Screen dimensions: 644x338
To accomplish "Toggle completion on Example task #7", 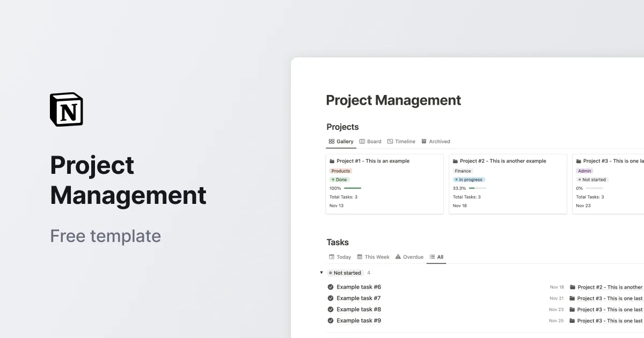I will [x=331, y=298].
